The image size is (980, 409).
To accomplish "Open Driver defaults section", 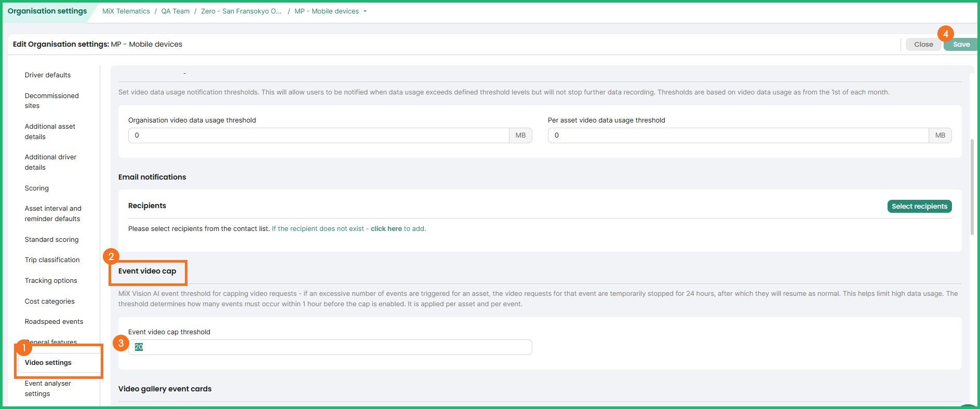I will pos(48,75).
